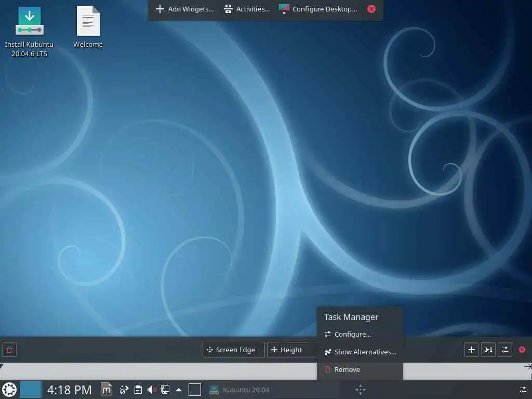
Task: Choose Show Alternatives menu entry
Action: coord(360,352)
